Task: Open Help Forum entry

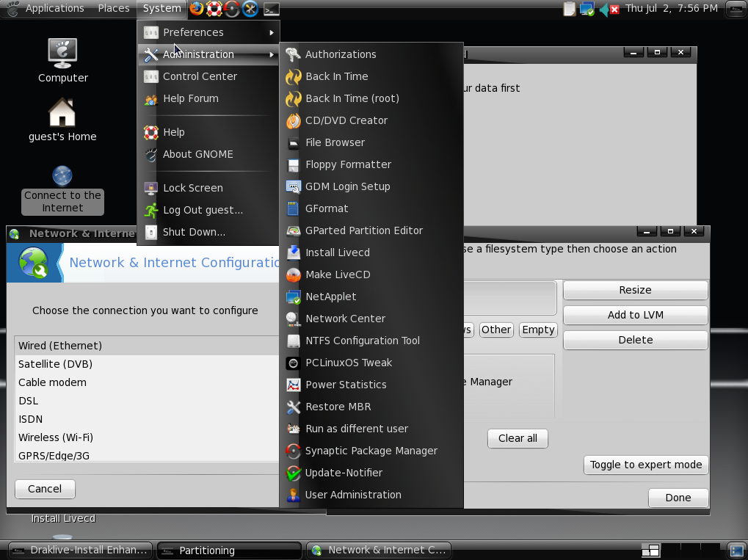Action: 209,98
